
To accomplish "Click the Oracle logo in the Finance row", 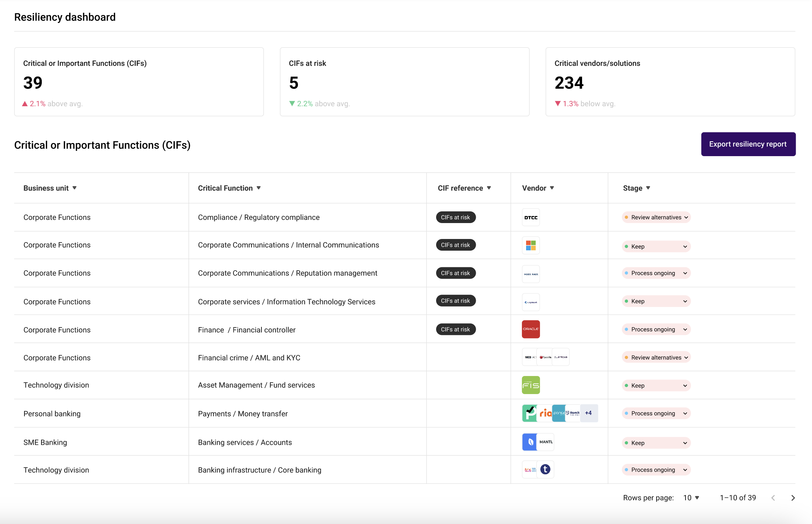I will (530, 329).
